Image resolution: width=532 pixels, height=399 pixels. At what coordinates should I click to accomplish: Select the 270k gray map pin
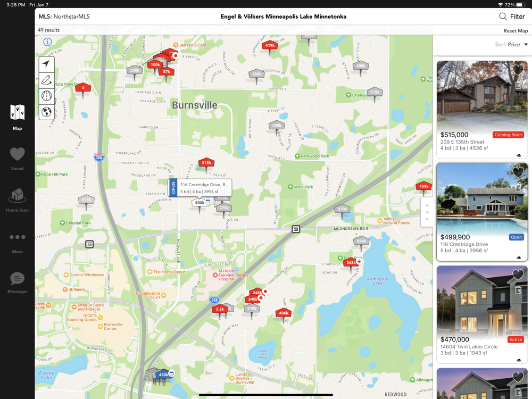coord(342,209)
